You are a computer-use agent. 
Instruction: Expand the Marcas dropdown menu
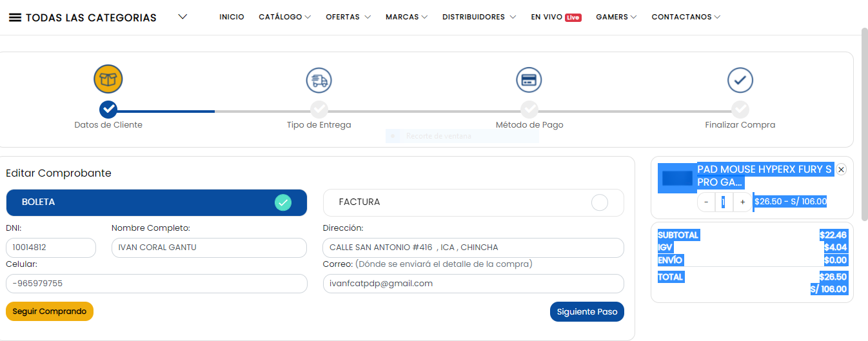[406, 17]
